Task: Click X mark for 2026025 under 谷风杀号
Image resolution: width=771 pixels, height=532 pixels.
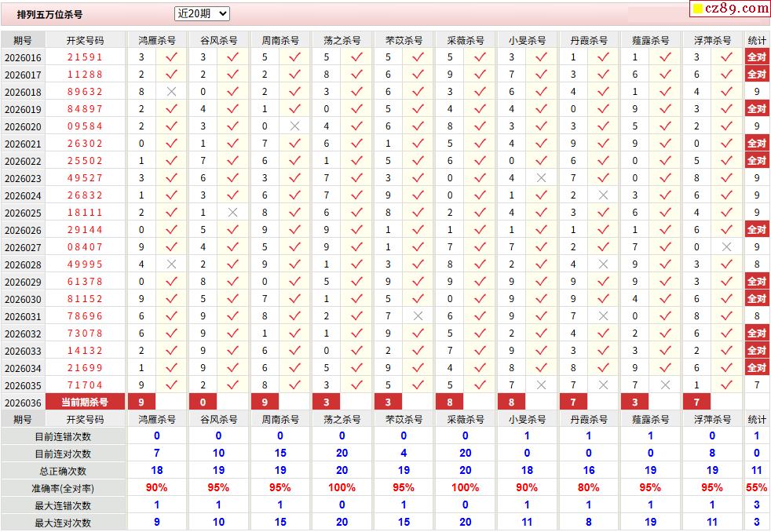Action: tap(232, 213)
